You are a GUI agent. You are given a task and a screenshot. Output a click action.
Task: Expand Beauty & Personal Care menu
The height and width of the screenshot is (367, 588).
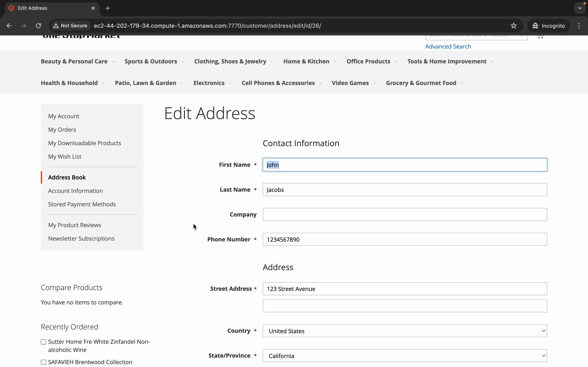click(x=74, y=61)
